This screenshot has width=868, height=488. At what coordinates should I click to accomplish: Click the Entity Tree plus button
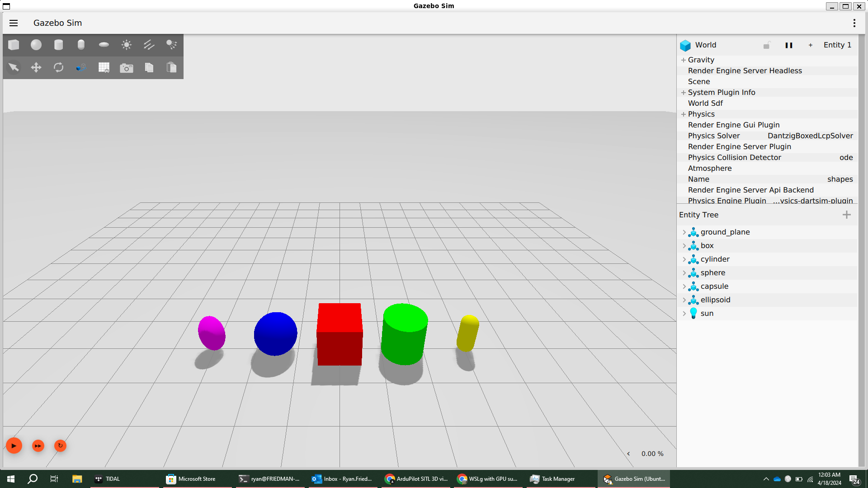(847, 215)
